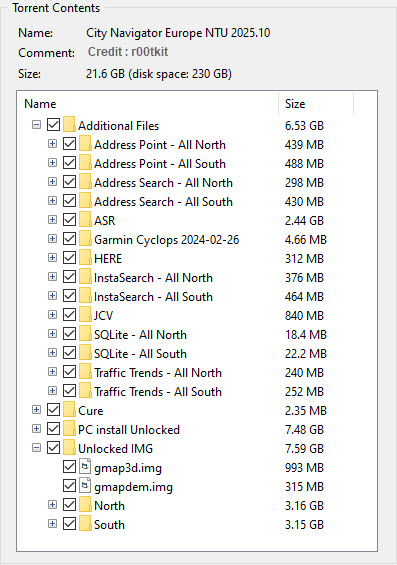The width and height of the screenshot is (397, 565).
Task: Click the Cure folder icon
Action: [x=69, y=410]
